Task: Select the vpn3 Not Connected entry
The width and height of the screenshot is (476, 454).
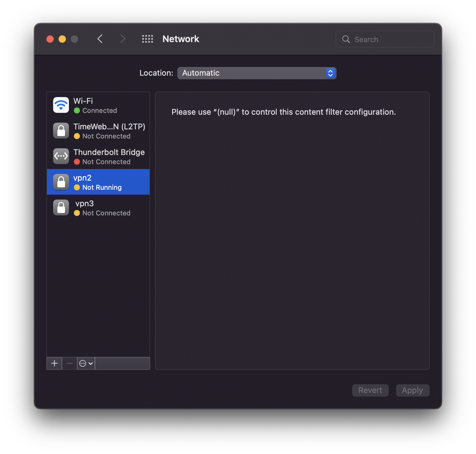Action: (98, 207)
